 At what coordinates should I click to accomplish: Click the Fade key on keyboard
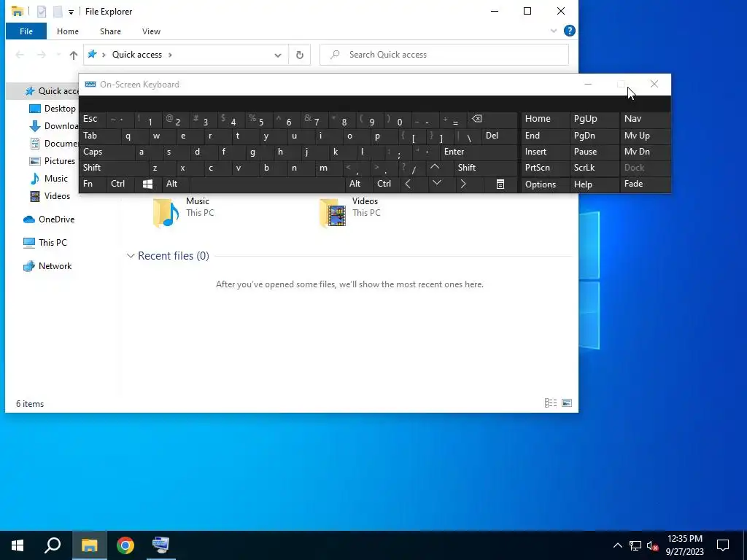click(x=645, y=184)
